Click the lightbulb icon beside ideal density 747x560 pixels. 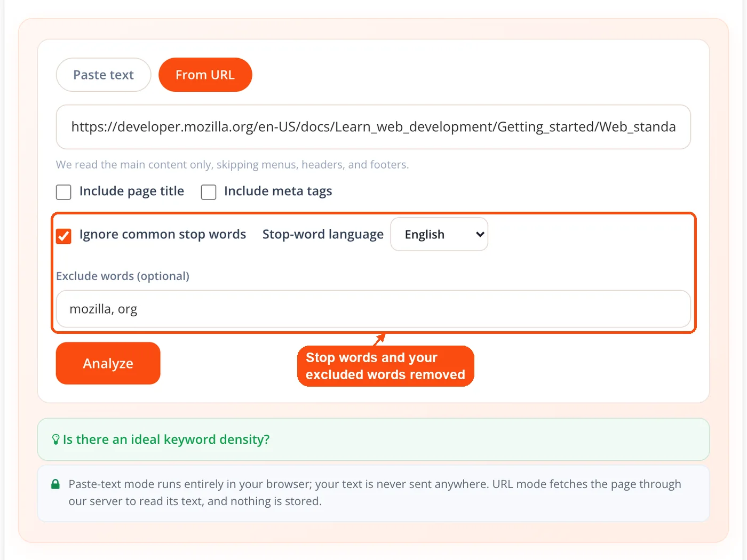pyautogui.click(x=55, y=439)
